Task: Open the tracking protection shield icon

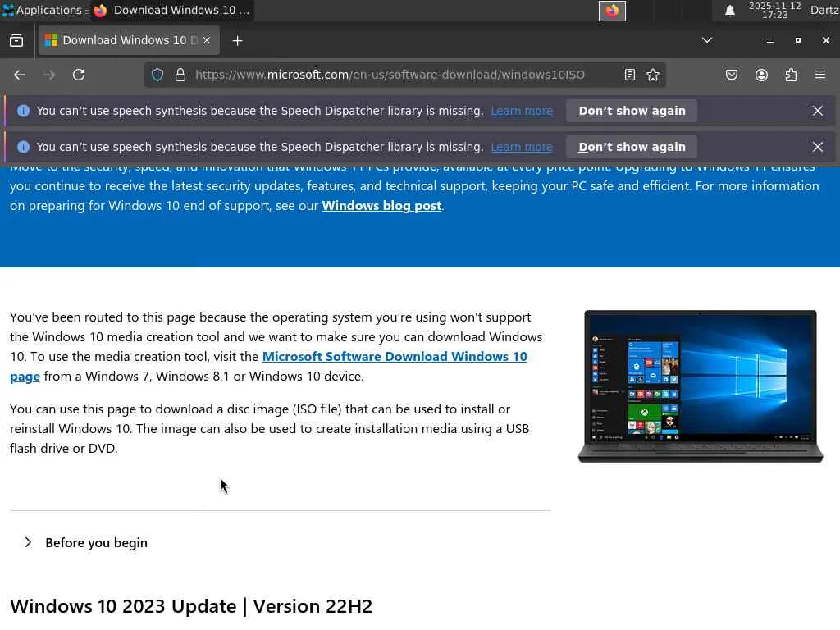Action: [x=157, y=75]
